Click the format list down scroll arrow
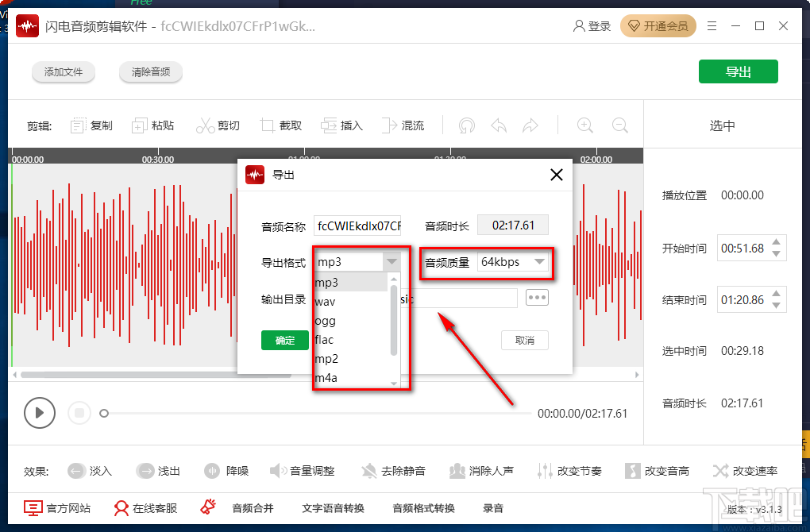Screen dimensions: 810x532 pos(394,384)
